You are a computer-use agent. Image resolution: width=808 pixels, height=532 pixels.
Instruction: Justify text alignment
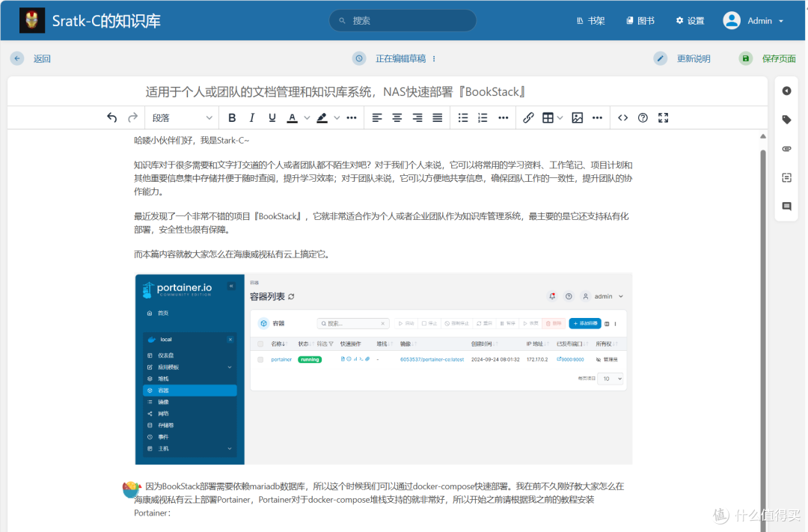click(x=438, y=117)
